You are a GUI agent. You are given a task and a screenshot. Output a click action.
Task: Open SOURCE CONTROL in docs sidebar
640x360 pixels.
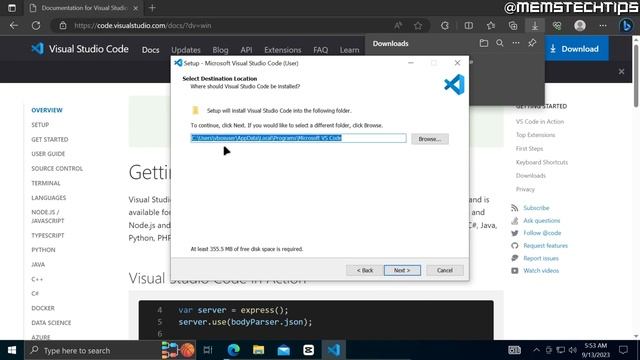point(57,169)
